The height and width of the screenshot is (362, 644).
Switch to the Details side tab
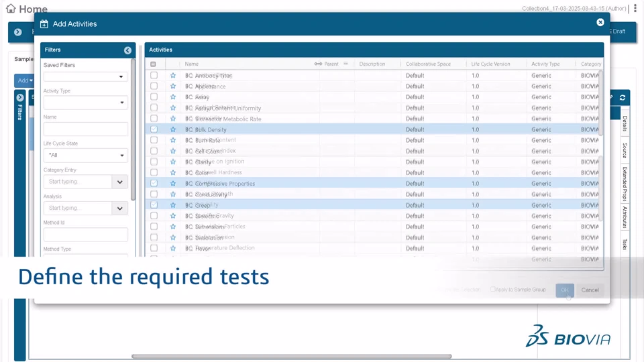625,123
